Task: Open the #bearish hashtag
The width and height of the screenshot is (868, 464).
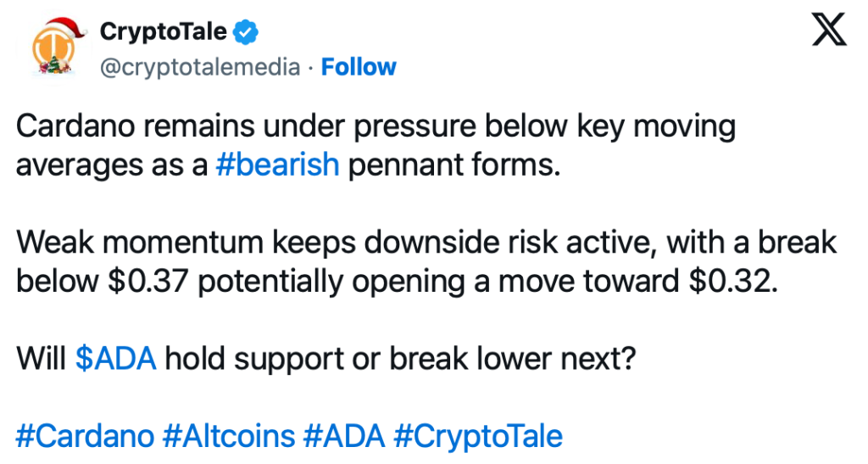Action: click(x=277, y=164)
